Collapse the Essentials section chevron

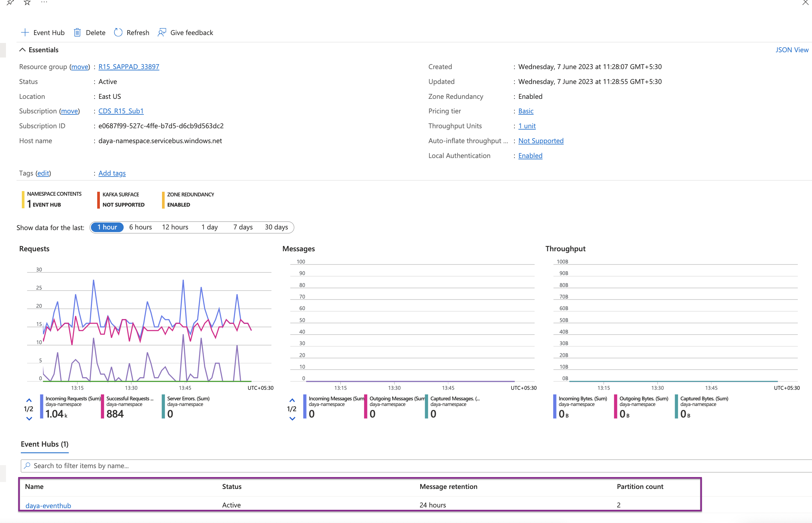[22, 50]
